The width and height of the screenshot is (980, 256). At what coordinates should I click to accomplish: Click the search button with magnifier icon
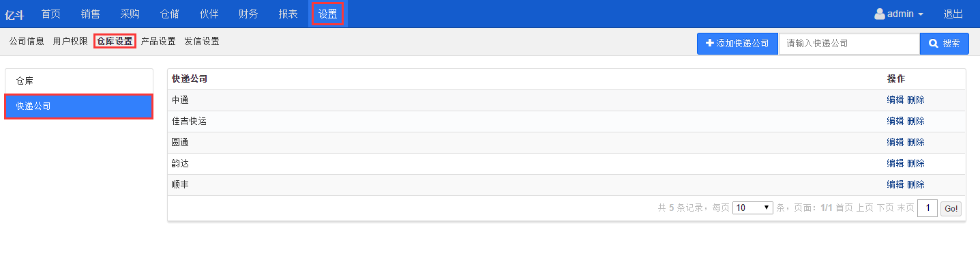944,43
